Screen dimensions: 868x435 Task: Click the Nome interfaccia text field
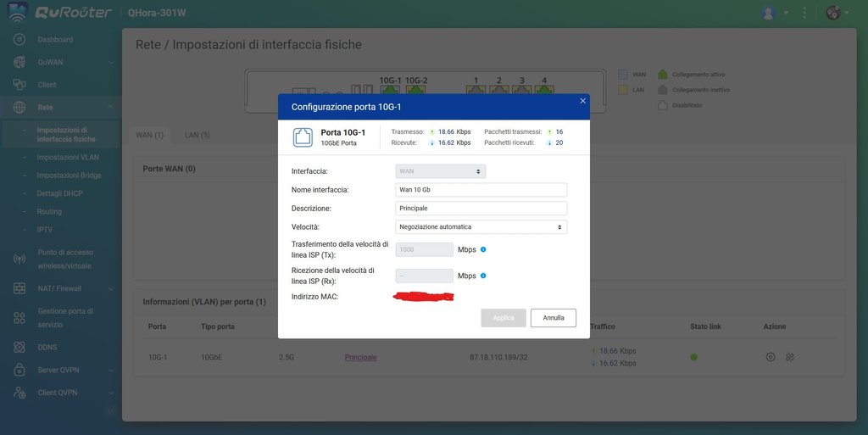481,190
